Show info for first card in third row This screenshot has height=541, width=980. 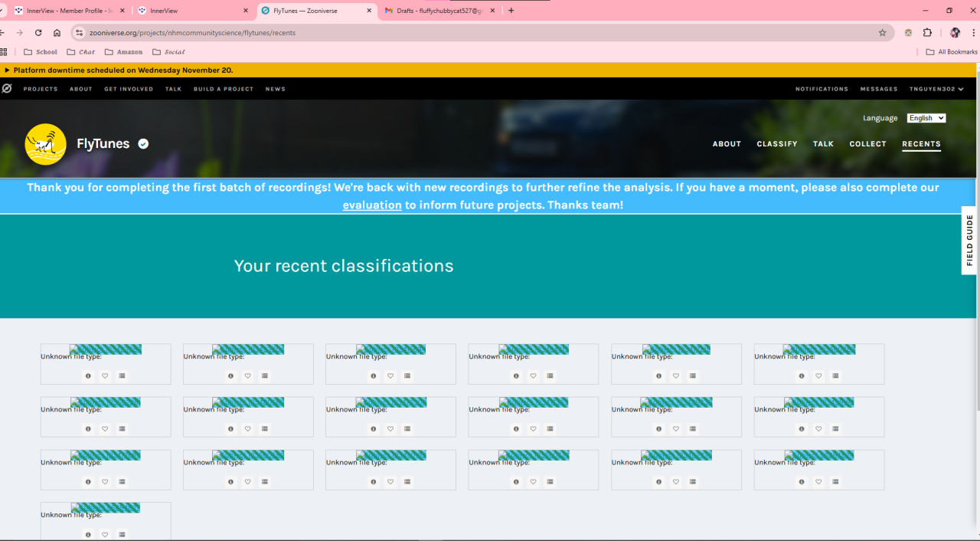pos(88,481)
